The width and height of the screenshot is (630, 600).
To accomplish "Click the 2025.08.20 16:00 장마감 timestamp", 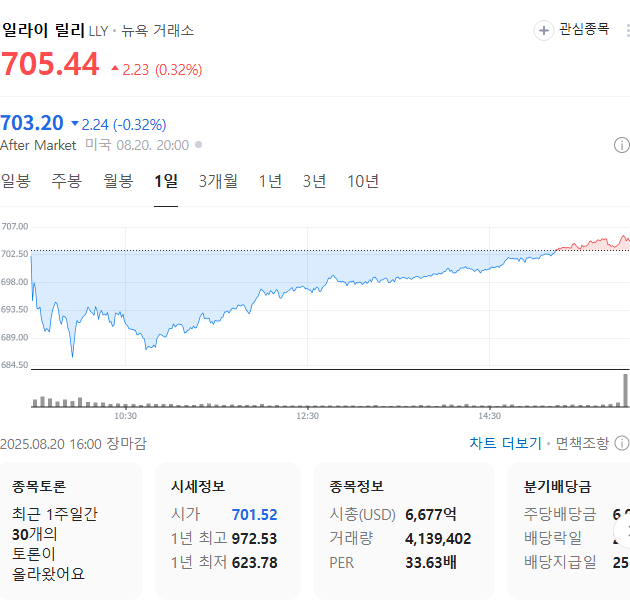I will 74,444.
